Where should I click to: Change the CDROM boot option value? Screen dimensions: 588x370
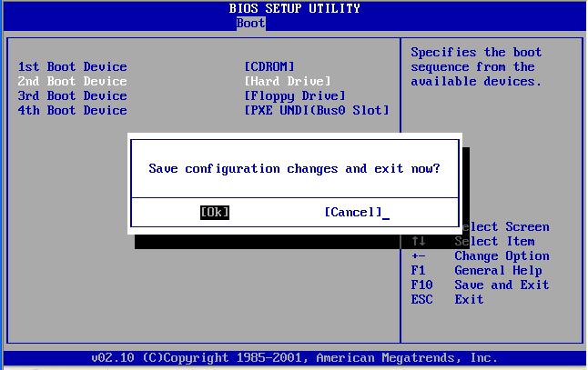click(x=269, y=66)
